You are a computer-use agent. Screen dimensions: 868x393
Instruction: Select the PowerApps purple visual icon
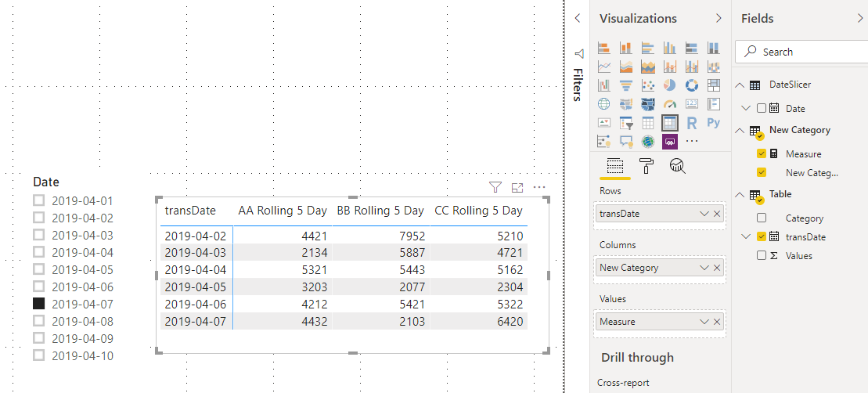click(670, 142)
